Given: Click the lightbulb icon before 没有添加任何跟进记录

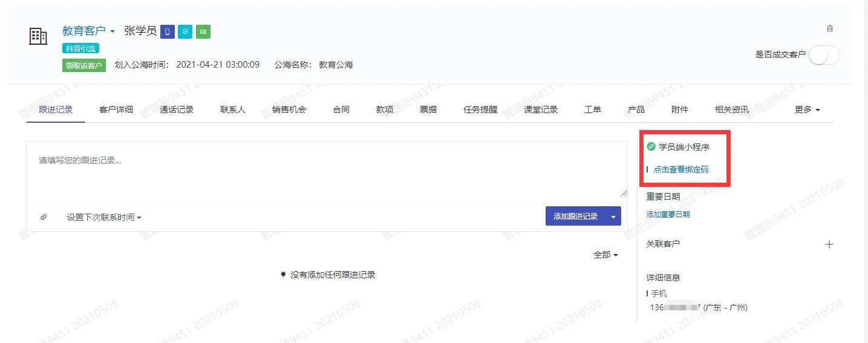Looking at the screenshot, I should point(283,275).
